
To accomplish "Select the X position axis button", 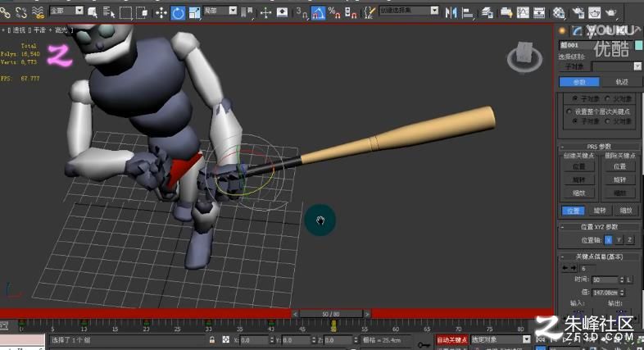I will coord(608,240).
